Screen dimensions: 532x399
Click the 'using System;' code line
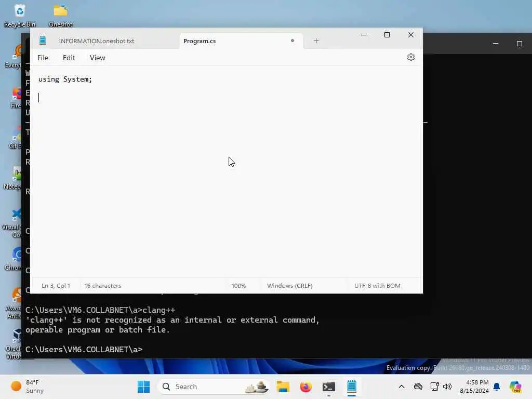65,79
